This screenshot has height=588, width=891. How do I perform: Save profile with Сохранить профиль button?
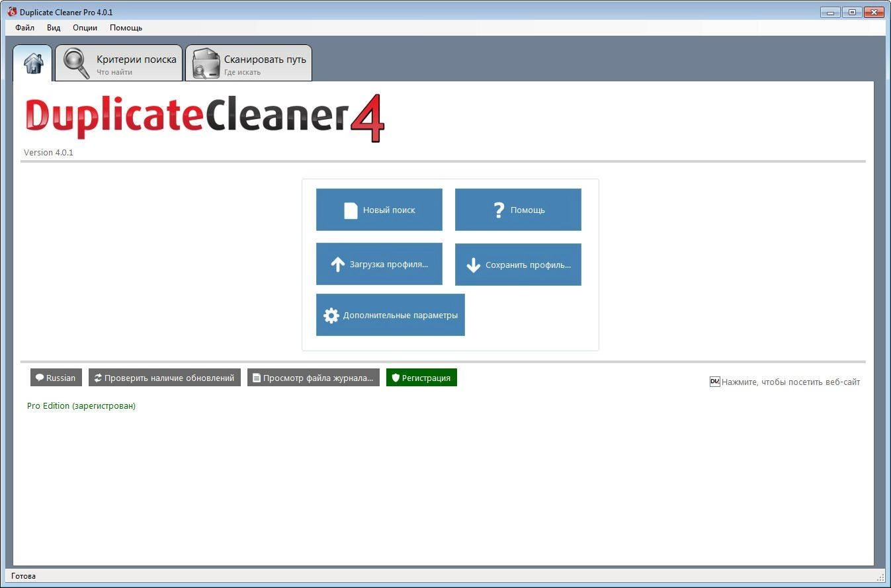pyautogui.click(x=518, y=265)
